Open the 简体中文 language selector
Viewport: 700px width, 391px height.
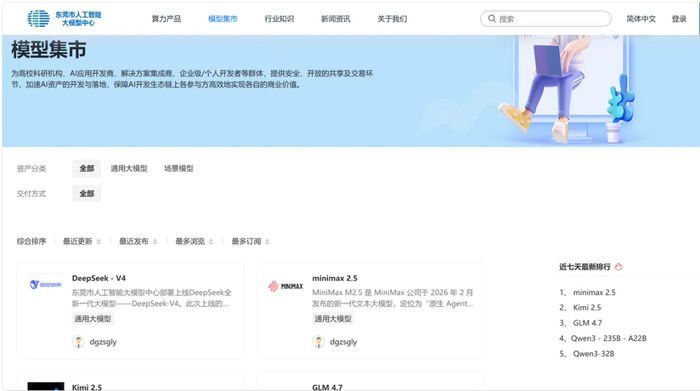tap(641, 19)
